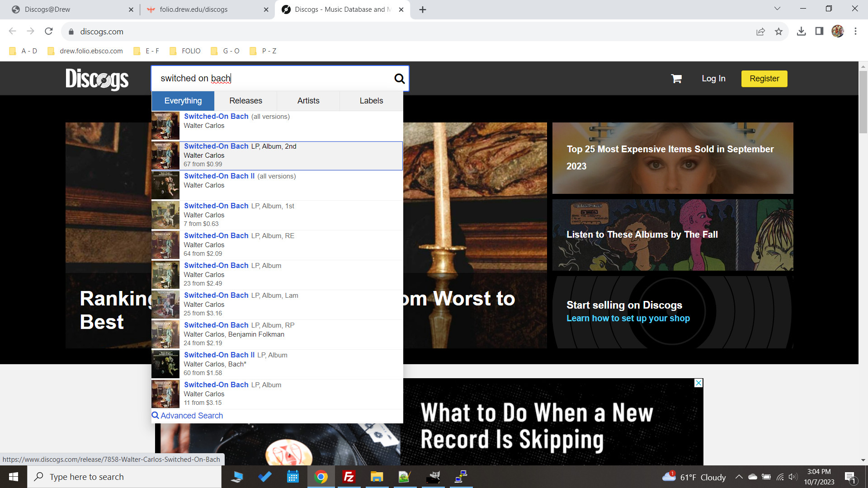Open Switched-On Bach II (all versions) result
The width and height of the screenshot is (868, 488).
(277, 185)
